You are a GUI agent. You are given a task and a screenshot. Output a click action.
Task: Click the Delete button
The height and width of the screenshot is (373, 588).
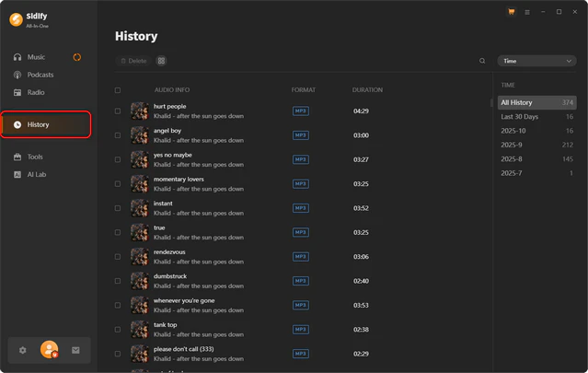point(133,61)
